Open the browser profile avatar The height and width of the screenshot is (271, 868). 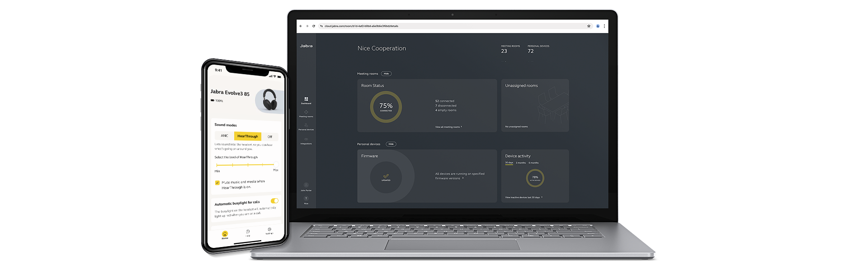click(x=598, y=26)
